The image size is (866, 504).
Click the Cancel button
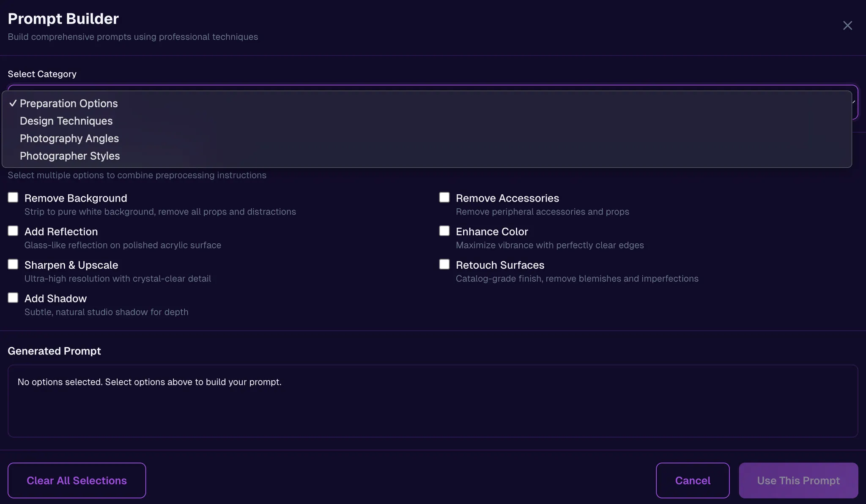[x=692, y=480]
